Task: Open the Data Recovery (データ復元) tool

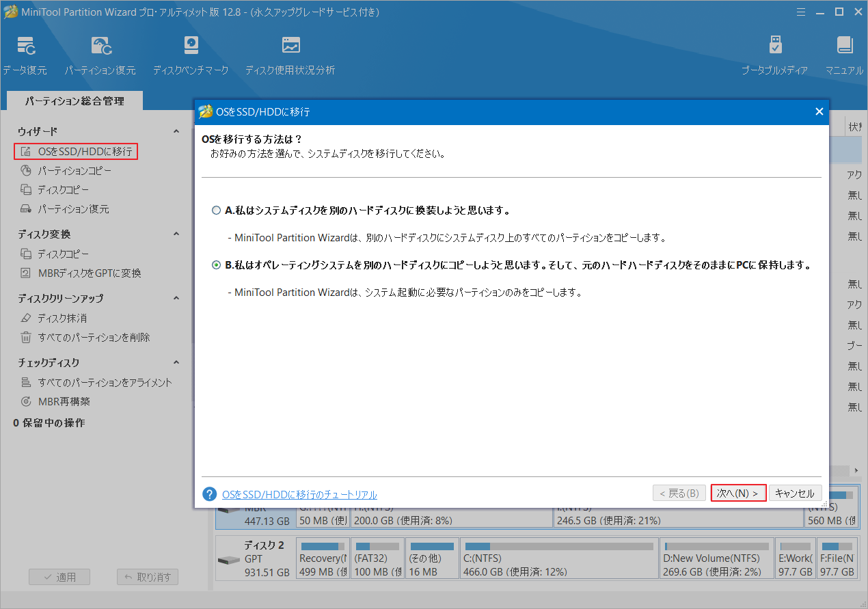Action: click(x=25, y=55)
